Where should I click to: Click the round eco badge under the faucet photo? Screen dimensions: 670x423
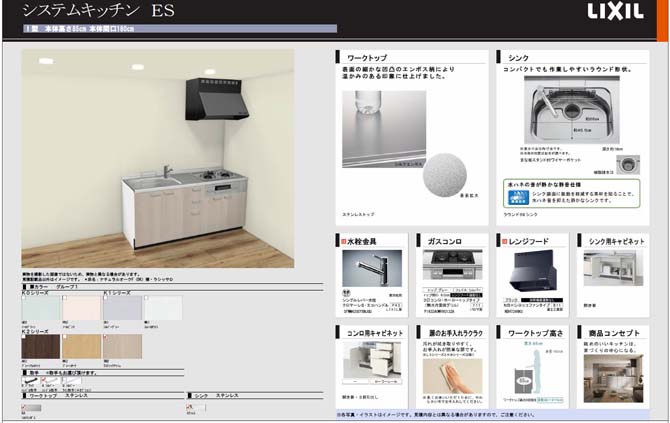click(x=347, y=293)
